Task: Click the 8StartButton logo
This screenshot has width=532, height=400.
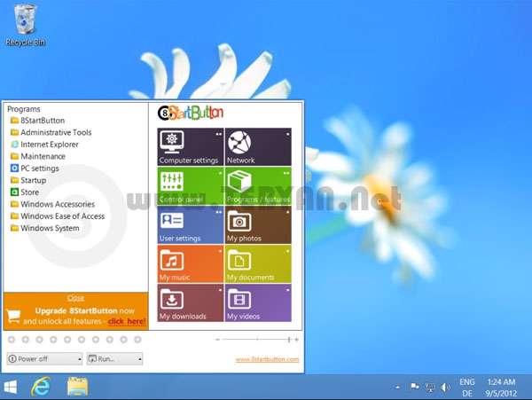Action: [x=191, y=113]
